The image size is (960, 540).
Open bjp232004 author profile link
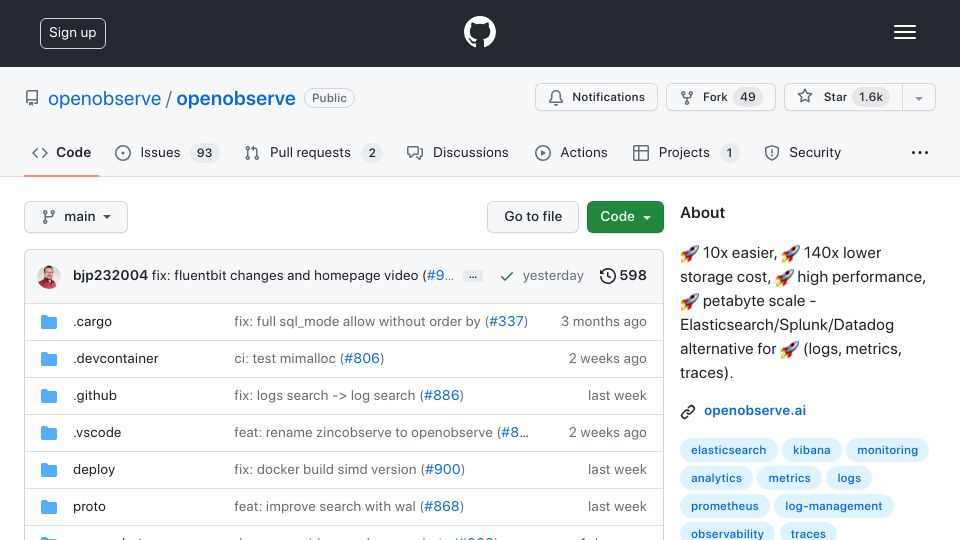pyautogui.click(x=110, y=276)
